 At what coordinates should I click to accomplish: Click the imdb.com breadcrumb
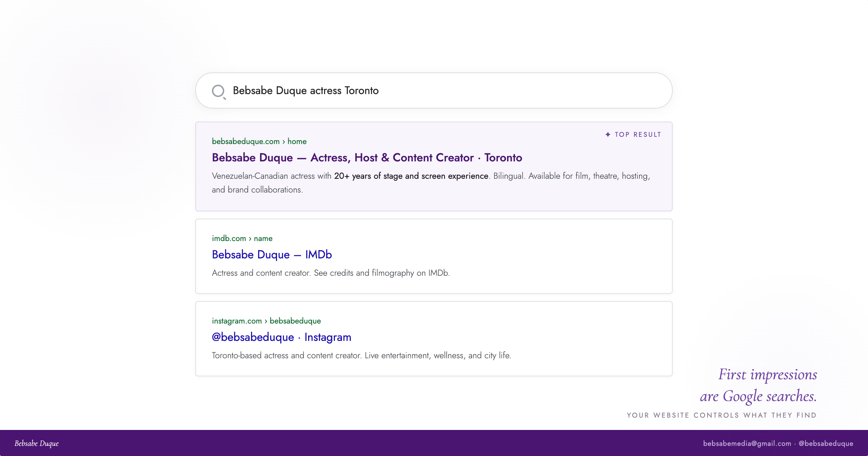[229, 238]
